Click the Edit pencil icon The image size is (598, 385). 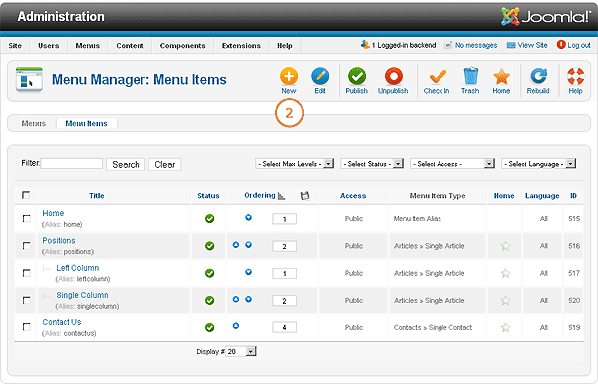[x=320, y=76]
